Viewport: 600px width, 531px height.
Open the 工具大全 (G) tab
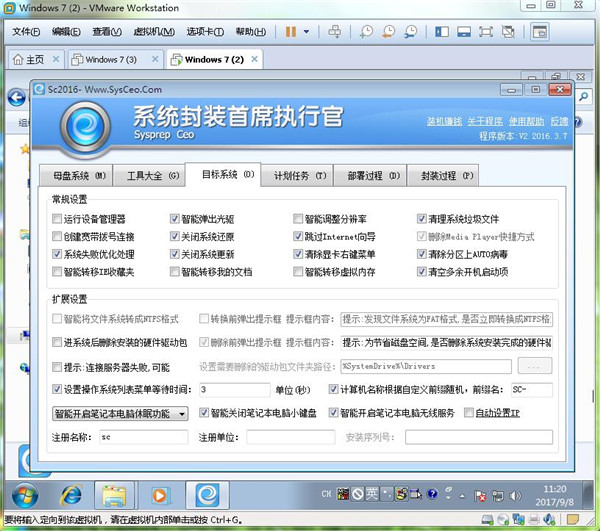pyautogui.click(x=149, y=176)
